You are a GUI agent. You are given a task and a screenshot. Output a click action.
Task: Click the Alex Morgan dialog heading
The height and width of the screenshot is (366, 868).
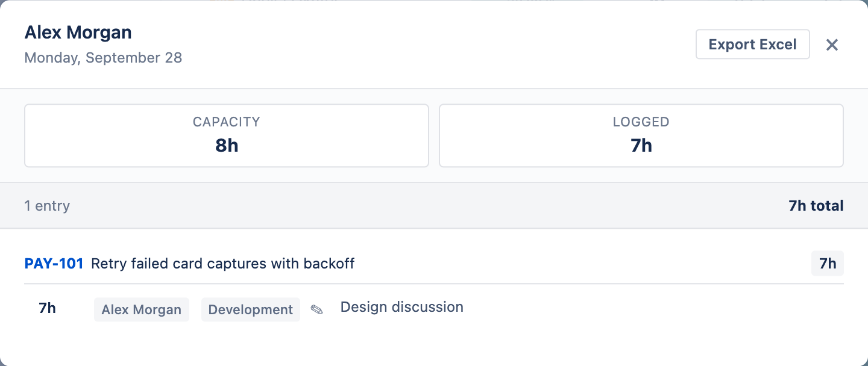[x=78, y=33]
